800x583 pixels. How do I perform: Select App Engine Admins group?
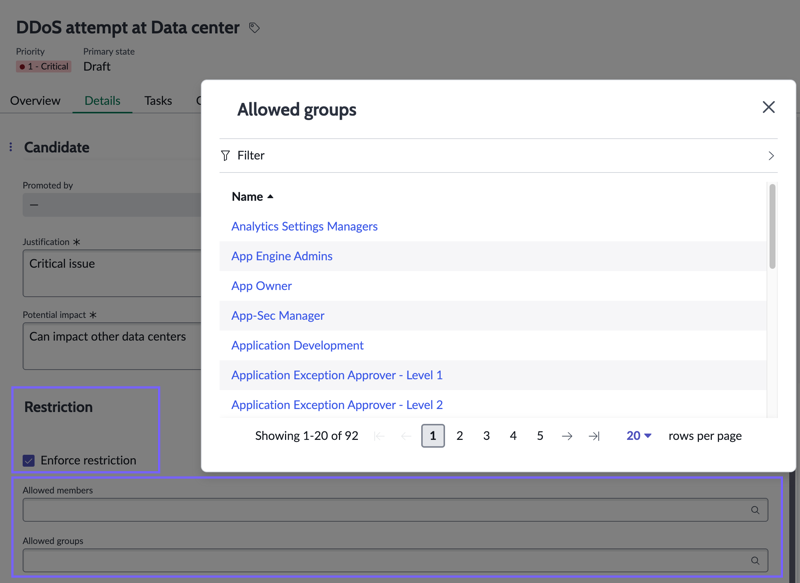[x=282, y=256]
